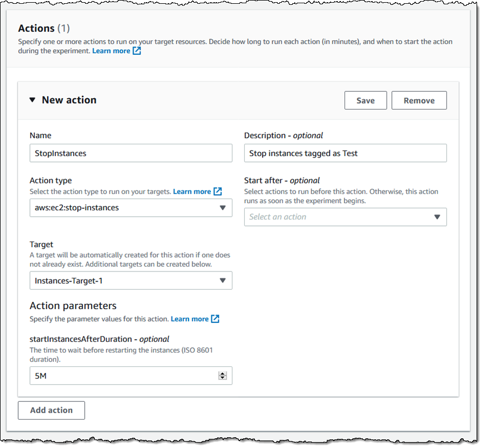
Task: Open the external link icon beside the Actions description
Action: (137, 51)
